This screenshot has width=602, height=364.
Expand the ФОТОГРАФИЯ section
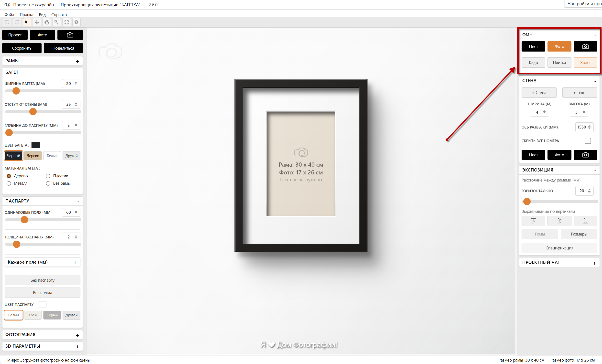pyautogui.click(x=77, y=335)
